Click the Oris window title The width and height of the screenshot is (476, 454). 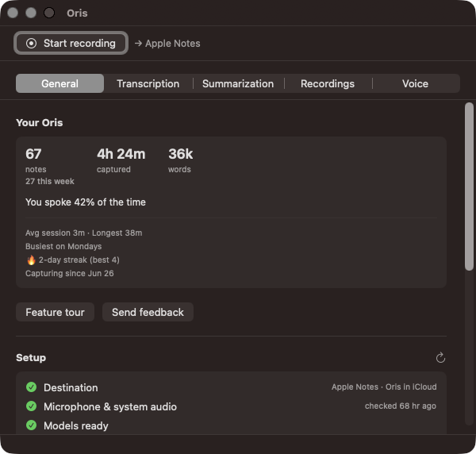[x=77, y=13]
